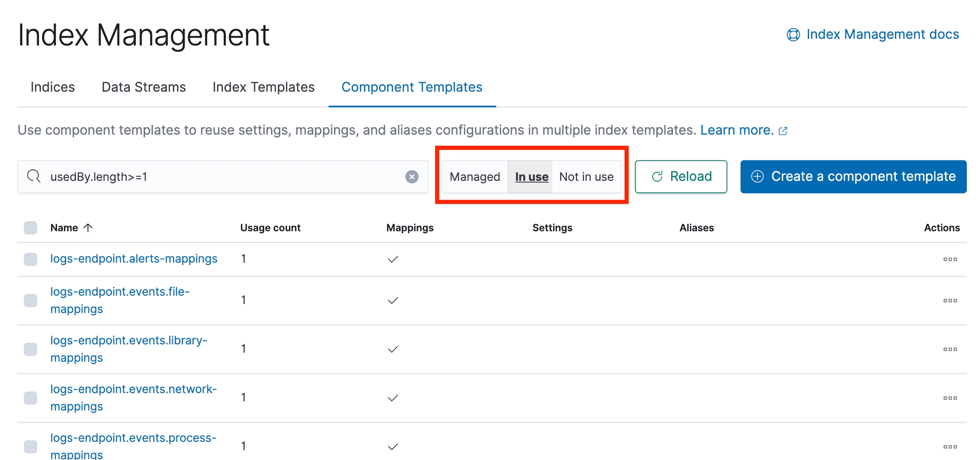
Task: Open actions menu for logs-endpoint.alerts-mappings
Action: click(949, 259)
